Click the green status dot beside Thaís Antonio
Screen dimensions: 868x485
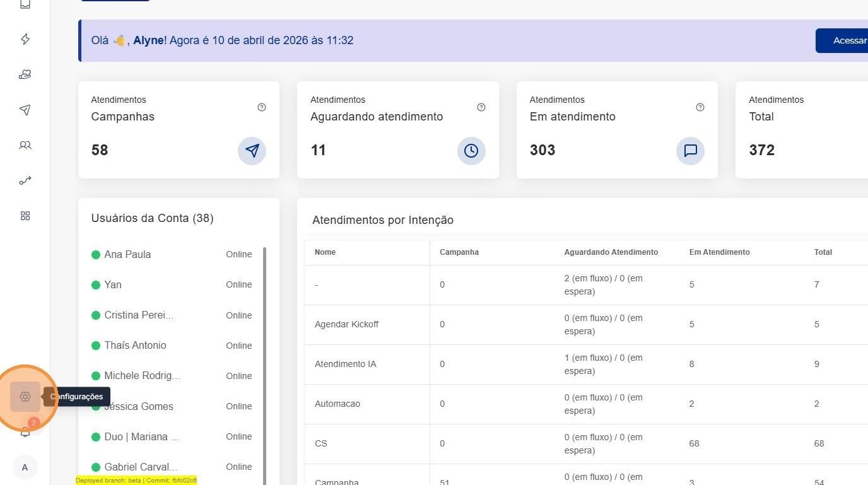click(x=96, y=346)
